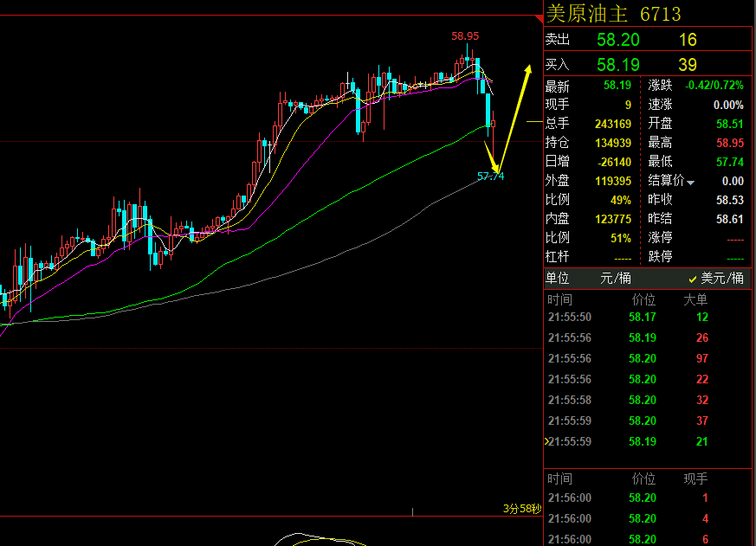
Task: Click the 内盘 value 123775
Action: pos(613,219)
